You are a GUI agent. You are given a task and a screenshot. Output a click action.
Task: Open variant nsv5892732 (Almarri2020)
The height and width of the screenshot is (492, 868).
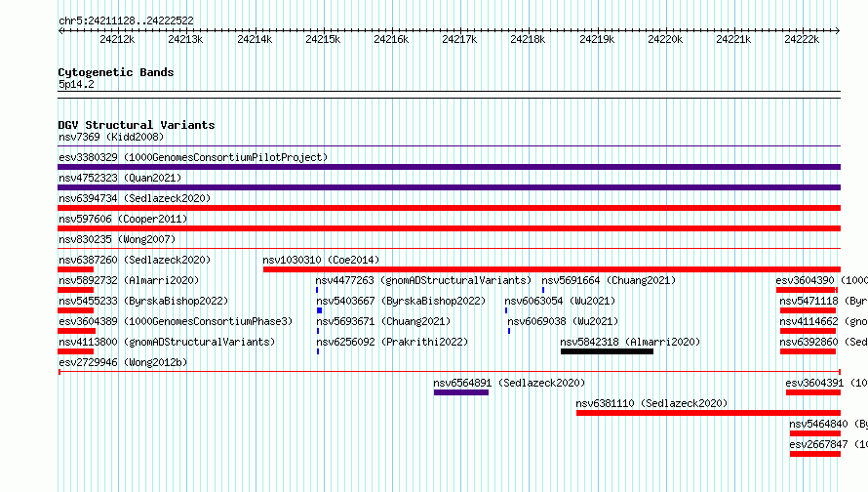tap(129, 280)
